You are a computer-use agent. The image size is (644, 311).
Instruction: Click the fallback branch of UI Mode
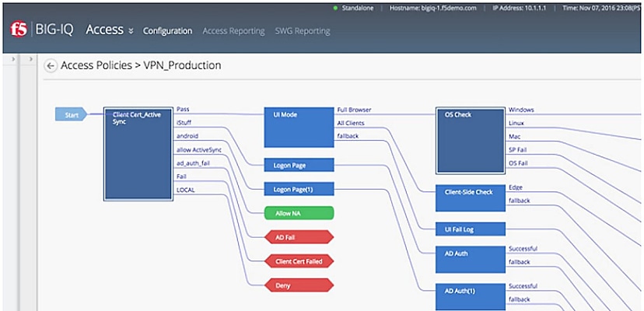pos(348,136)
